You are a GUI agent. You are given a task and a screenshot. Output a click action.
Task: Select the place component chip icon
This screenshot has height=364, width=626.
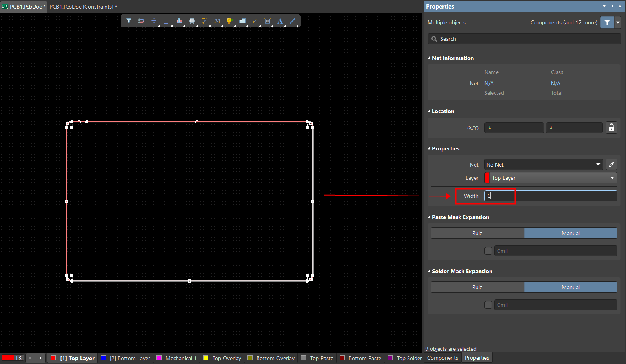pyautogui.click(x=192, y=21)
